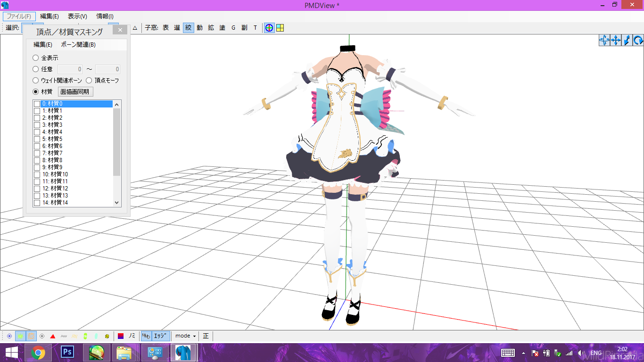Click the yellow wavy lines icon
Viewport: 644px width, 362px height.
(x=74, y=336)
